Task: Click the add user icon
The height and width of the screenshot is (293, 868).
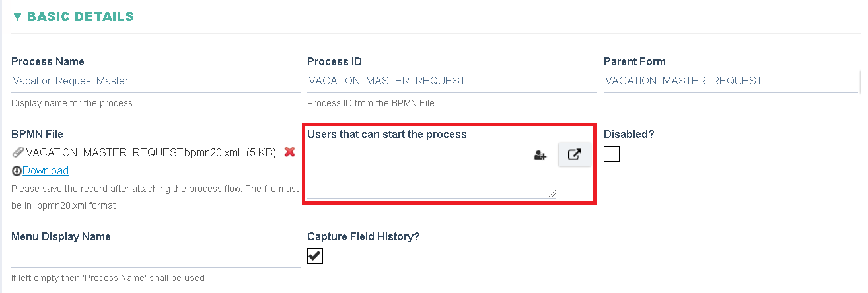Action: 540,156
